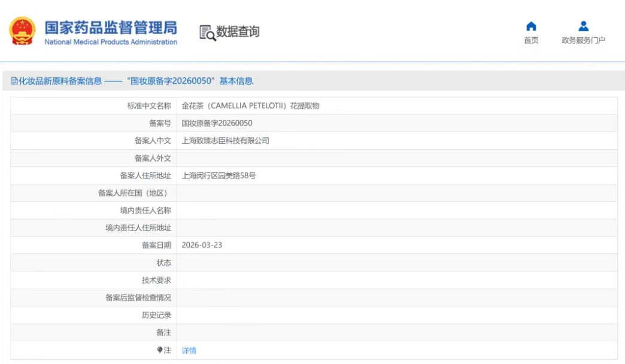625x364 pixels.
Task: Open 首页 text label
Action: (531, 41)
